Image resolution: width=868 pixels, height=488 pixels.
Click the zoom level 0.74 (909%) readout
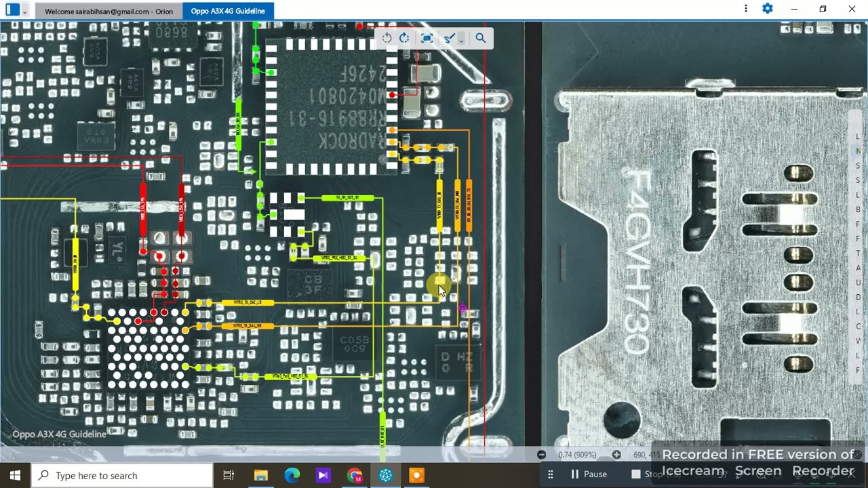[577, 455]
